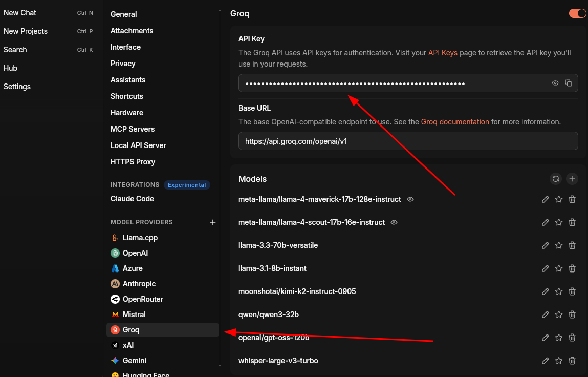This screenshot has width=588, height=377.
Task: Edit llama-4-maverick-17b-128e-instruct model
Action: 545,199
